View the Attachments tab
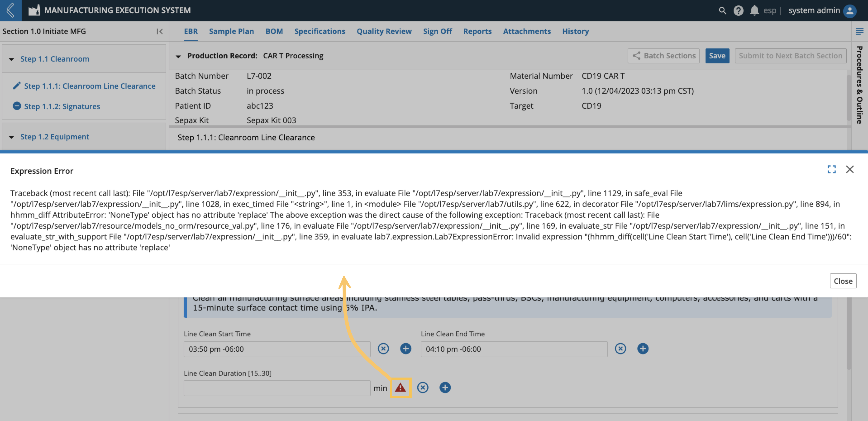This screenshot has height=421, width=868. pyautogui.click(x=527, y=31)
